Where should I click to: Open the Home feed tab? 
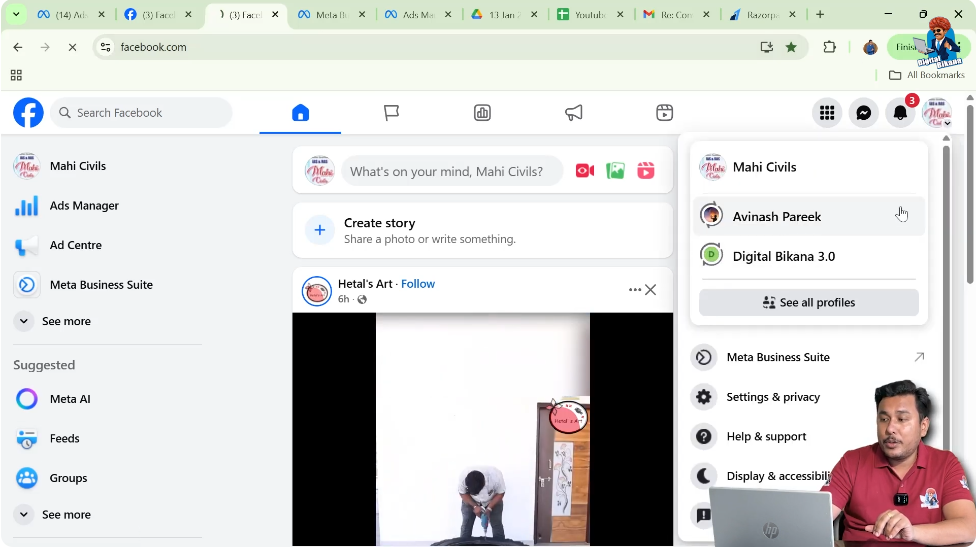coord(300,113)
